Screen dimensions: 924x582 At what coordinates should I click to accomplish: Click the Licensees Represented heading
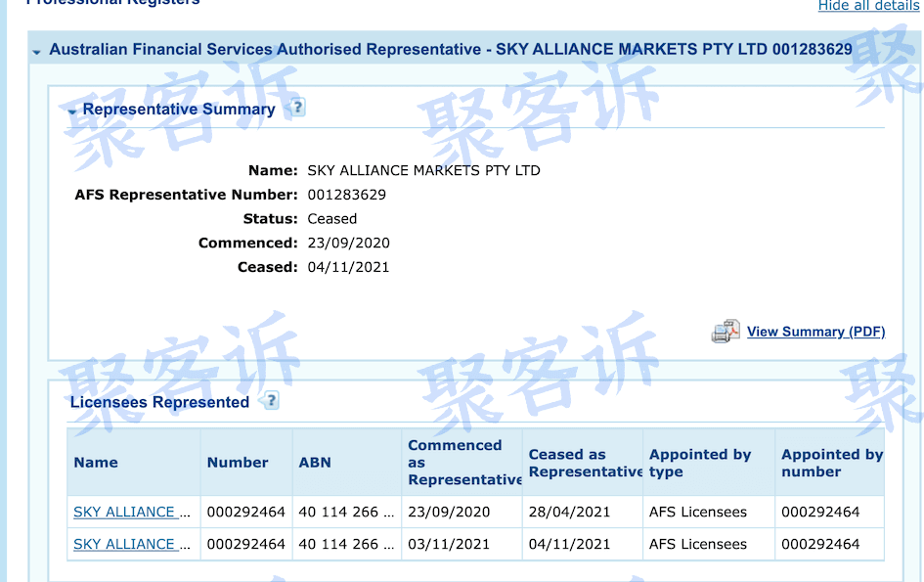pos(159,402)
